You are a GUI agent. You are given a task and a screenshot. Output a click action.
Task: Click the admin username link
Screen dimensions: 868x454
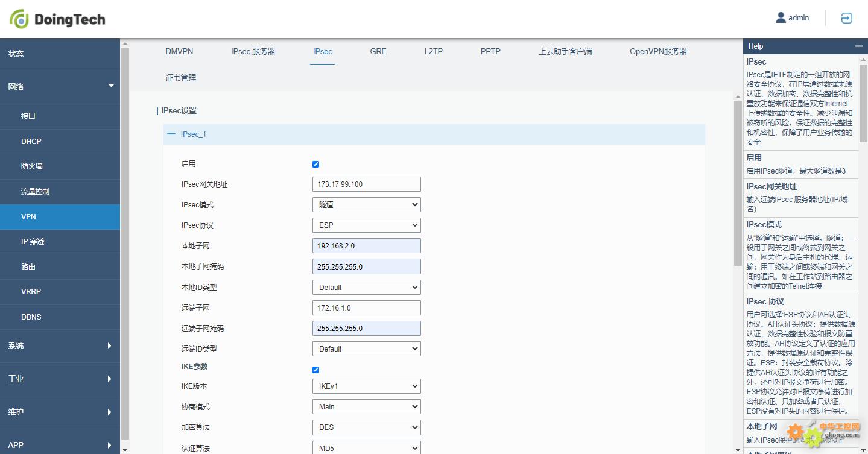pyautogui.click(x=799, y=18)
